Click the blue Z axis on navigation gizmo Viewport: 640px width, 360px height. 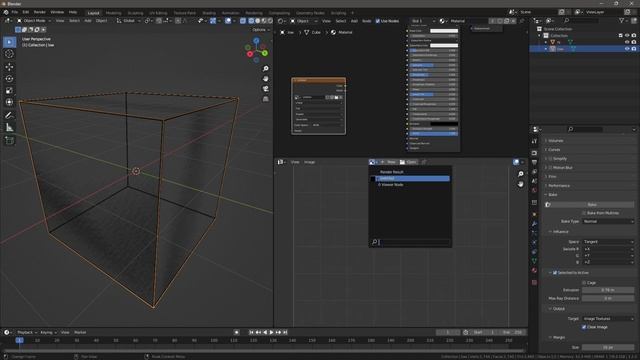click(x=256, y=41)
